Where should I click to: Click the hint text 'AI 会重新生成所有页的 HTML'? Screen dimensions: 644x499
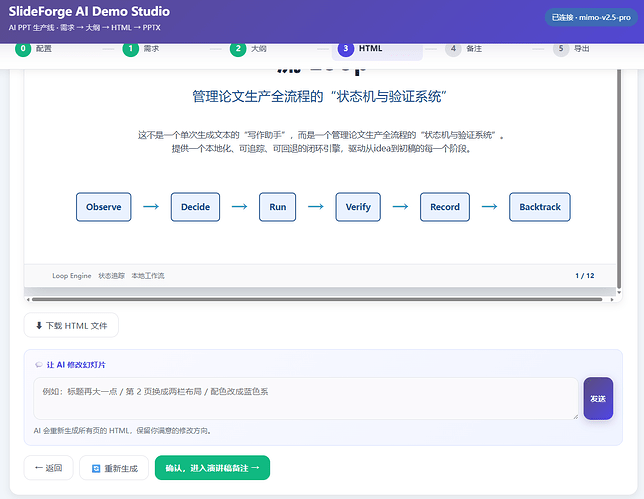click(122, 431)
